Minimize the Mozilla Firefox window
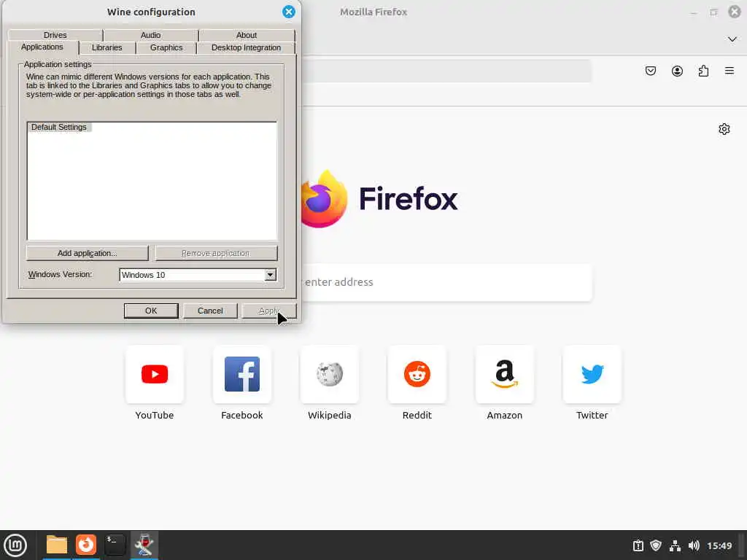Screen dimensions: 747x560 tap(694, 12)
